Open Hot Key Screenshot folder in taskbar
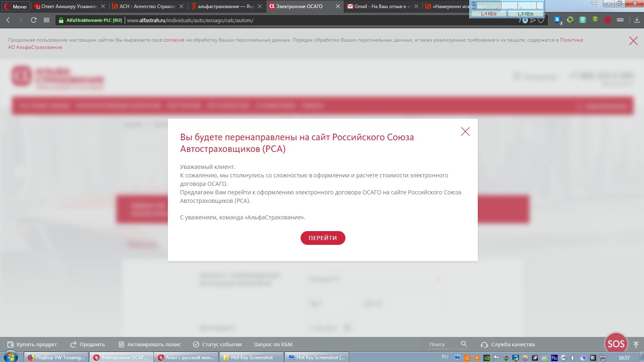Screen dimensions: 644x362 251,358
